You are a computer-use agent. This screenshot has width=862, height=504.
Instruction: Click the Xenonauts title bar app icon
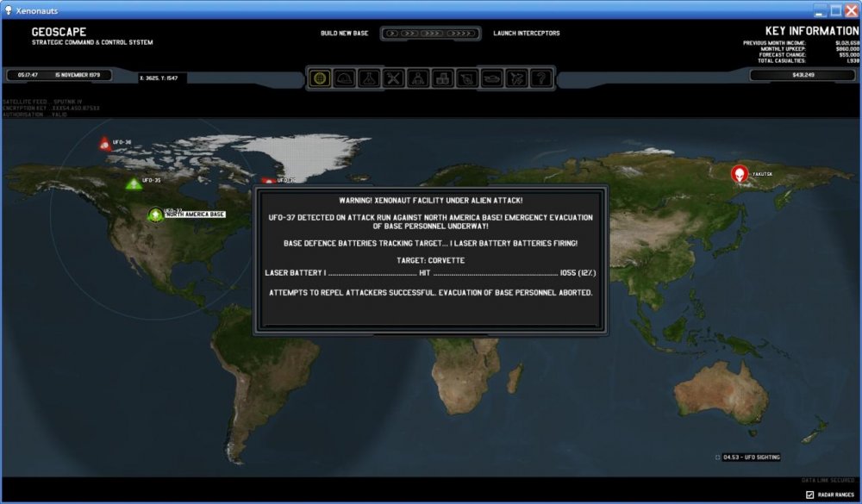coord(9,10)
